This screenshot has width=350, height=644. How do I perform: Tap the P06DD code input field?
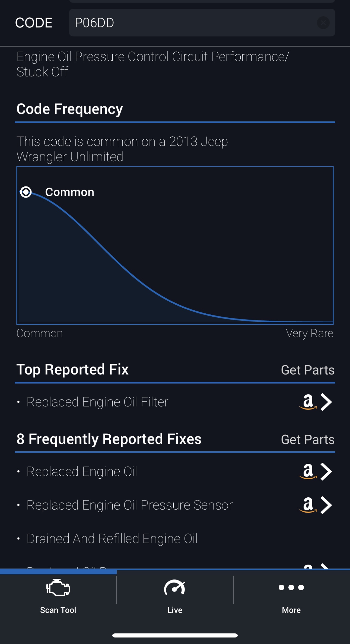click(190, 23)
